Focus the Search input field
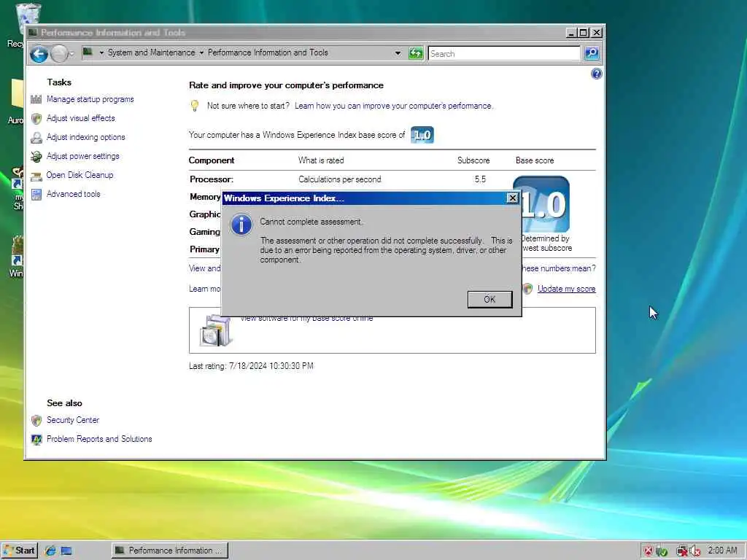Image resolution: width=747 pixels, height=560 pixels. (504, 54)
